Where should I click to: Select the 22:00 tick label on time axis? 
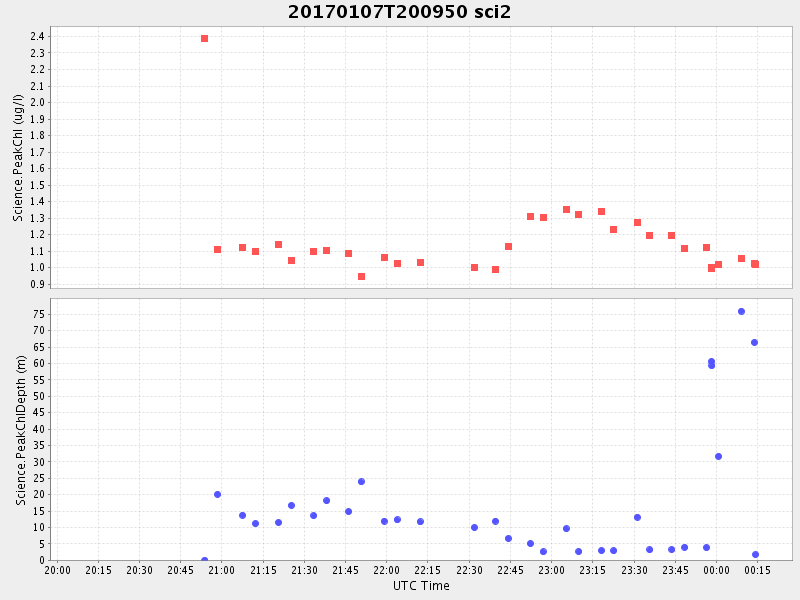tap(386, 570)
